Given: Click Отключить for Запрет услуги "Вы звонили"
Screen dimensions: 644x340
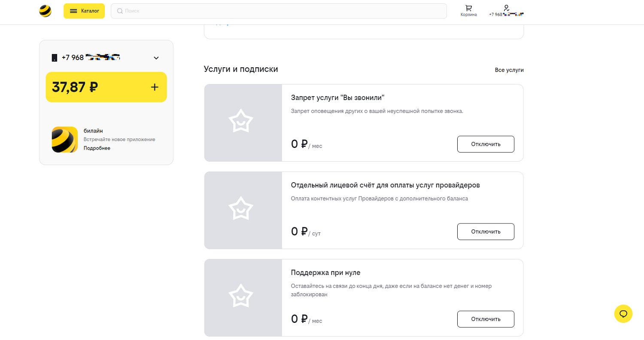Looking at the screenshot, I should (486, 144).
